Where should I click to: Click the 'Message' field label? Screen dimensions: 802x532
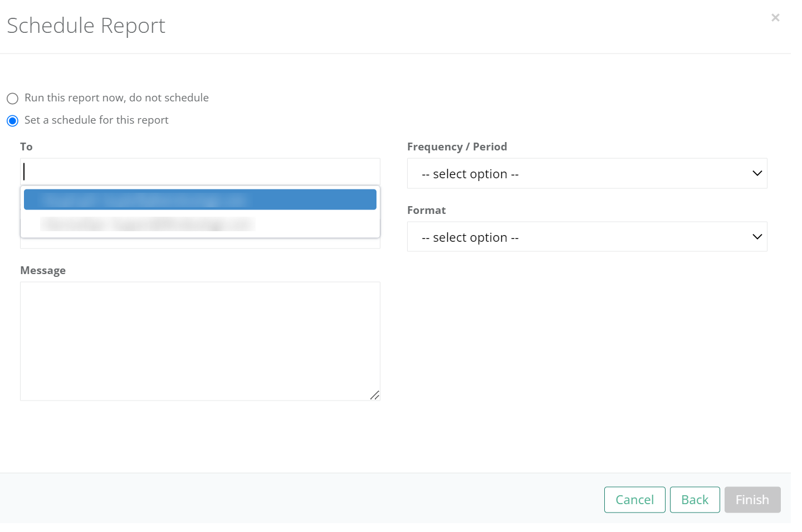click(43, 270)
